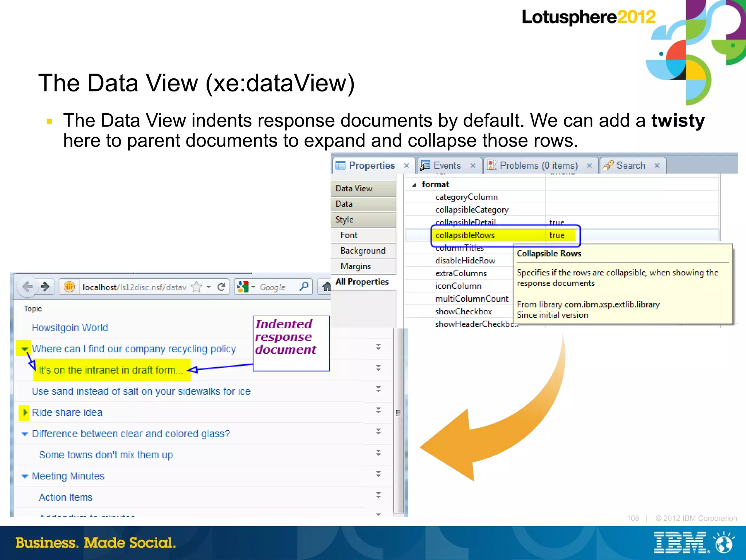Expand detail for Ride share idea row
This screenshot has width=746, height=560.
(378, 410)
